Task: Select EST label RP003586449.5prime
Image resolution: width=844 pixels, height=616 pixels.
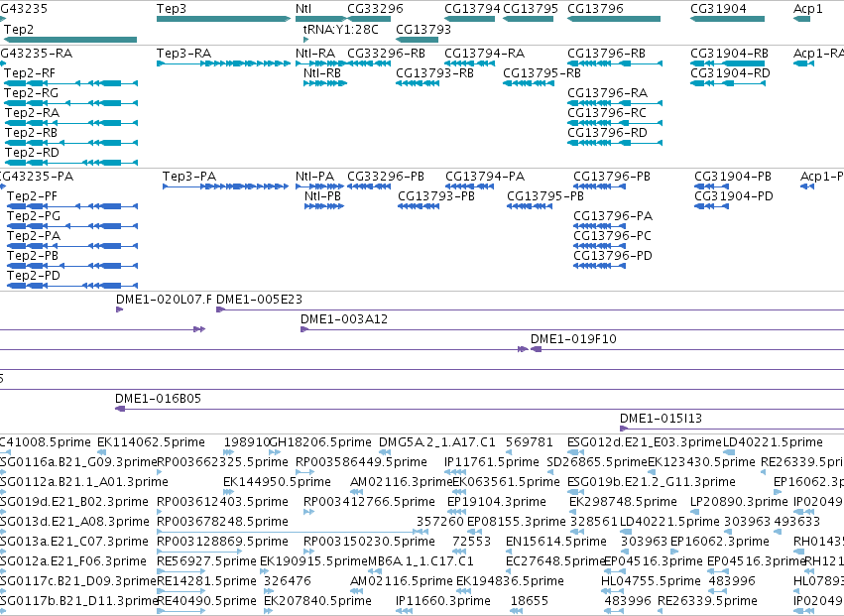Action: [x=362, y=462]
